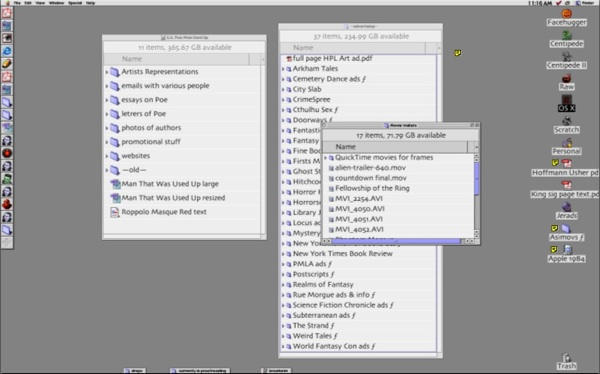
Task: Select the OS X volume icon
Action: 566,100
